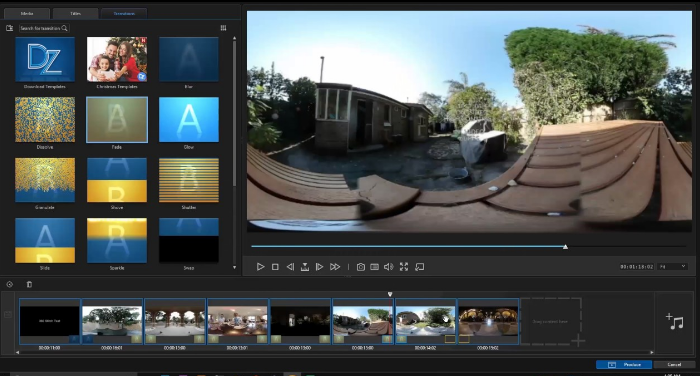Click the Produce button
The image size is (700, 376).
pos(624,364)
